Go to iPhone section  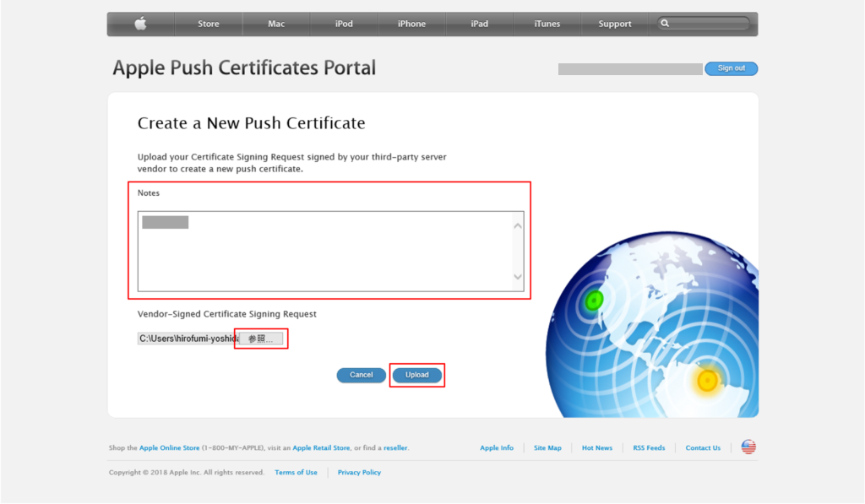pyautogui.click(x=411, y=24)
